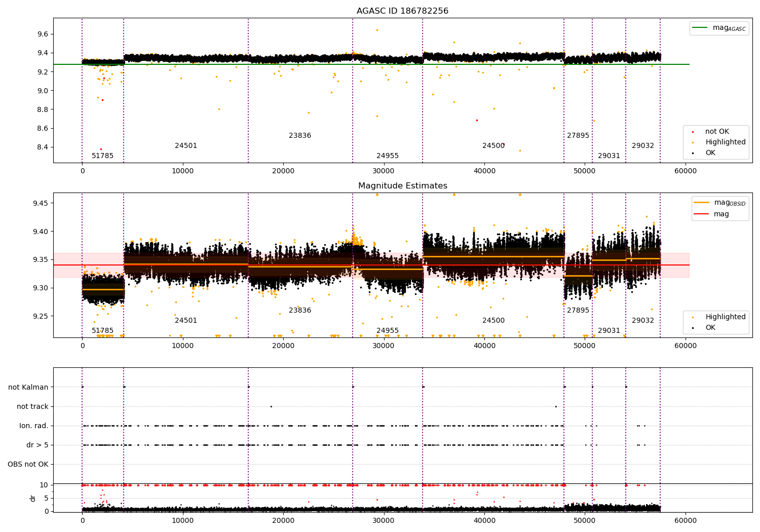
Task: Click obsid label 29031 in Magnitude Estimates plot
Action: click(x=609, y=331)
